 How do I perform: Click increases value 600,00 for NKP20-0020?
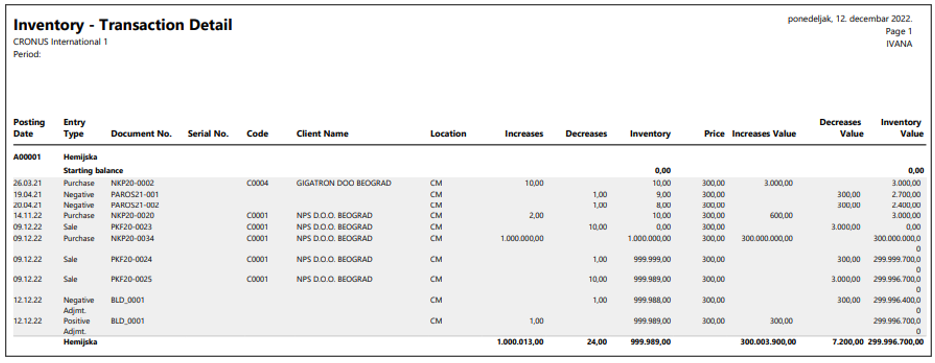[x=781, y=216]
